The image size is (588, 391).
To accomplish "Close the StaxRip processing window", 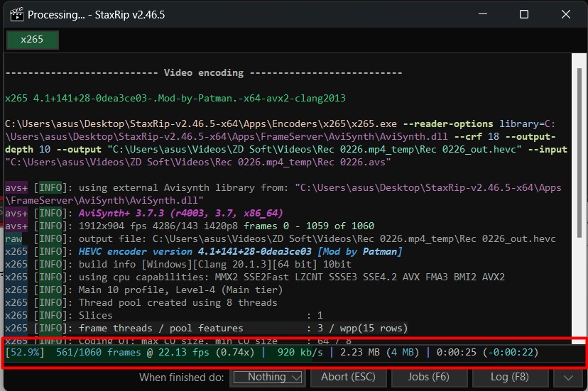I will tap(565, 14).
